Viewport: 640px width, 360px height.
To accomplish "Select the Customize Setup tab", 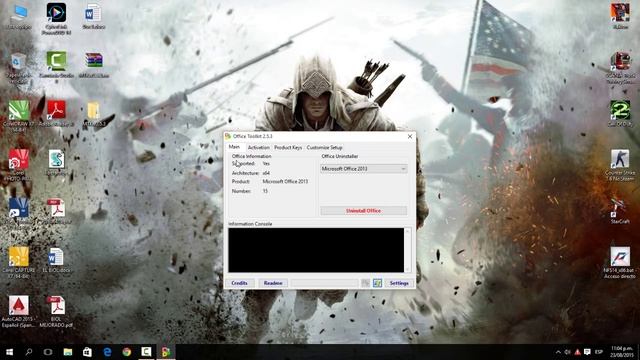I will (x=324, y=147).
